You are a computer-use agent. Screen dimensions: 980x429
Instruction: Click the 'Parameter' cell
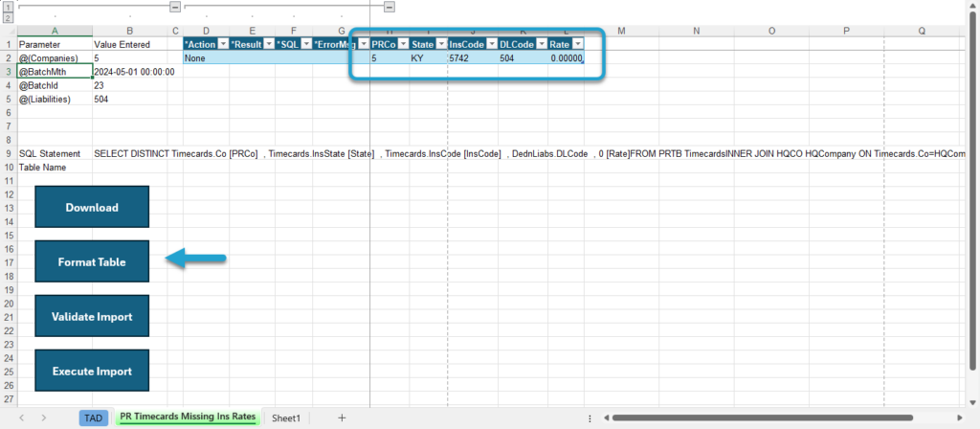55,44
